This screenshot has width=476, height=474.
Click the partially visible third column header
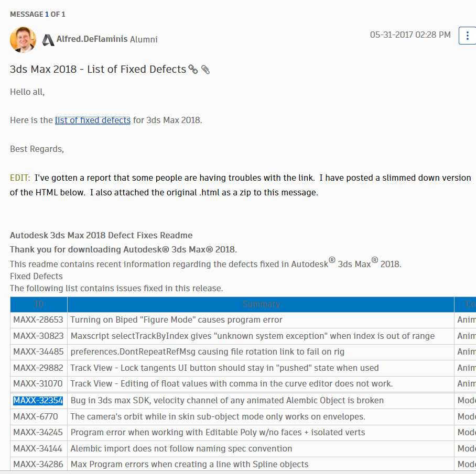(x=470, y=304)
